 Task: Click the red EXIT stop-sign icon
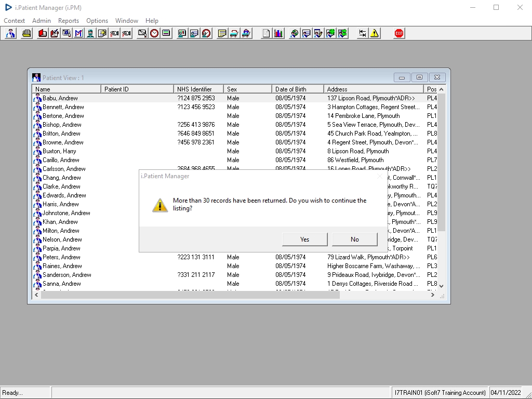(x=399, y=33)
